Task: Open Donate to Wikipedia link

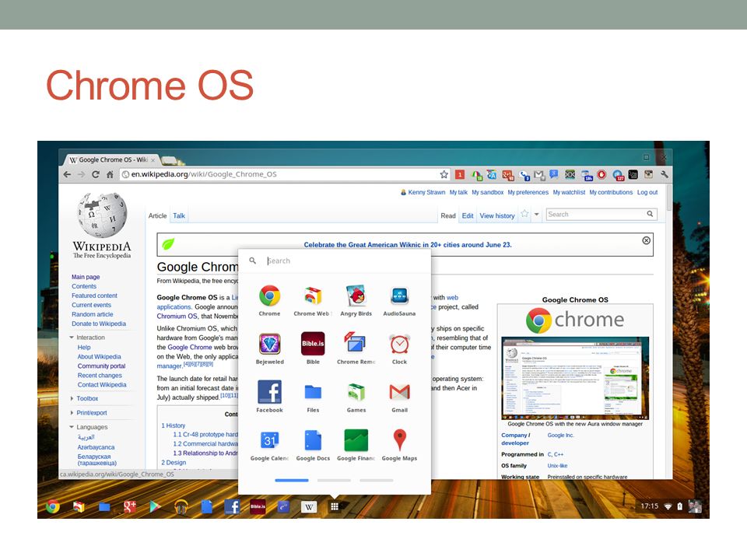Action: pyautogui.click(x=99, y=324)
